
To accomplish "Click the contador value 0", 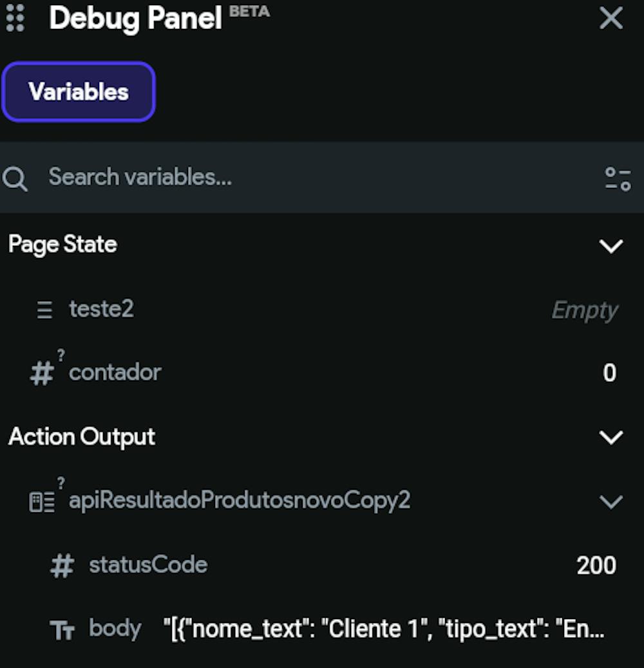I will pyautogui.click(x=609, y=373).
